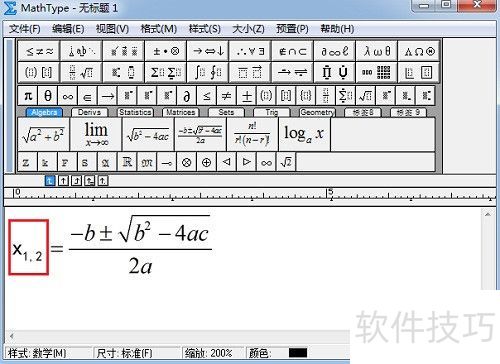Open the miscellaneous symbols palette (∂∞ℓ)

[x=334, y=51]
